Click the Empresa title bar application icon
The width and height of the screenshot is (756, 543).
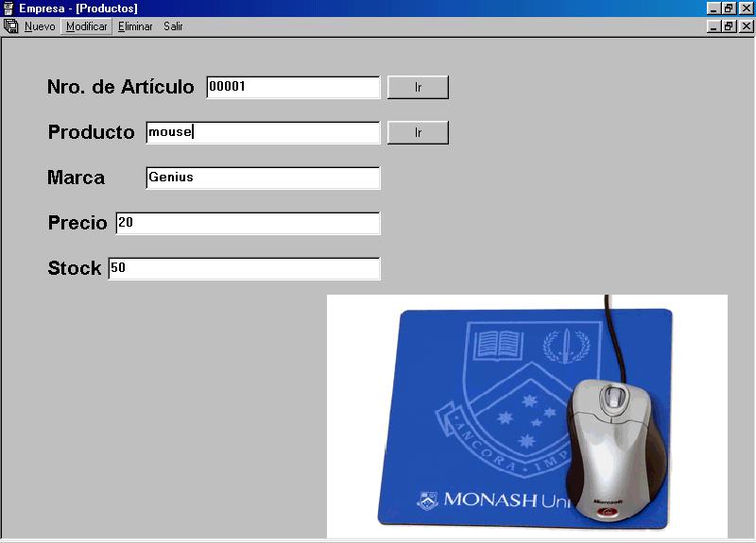coord(9,8)
